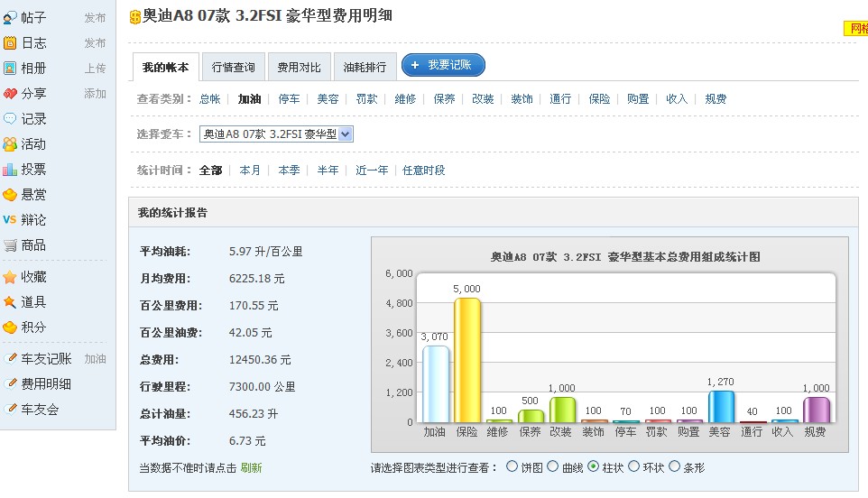Filter category by 保养

(444, 99)
